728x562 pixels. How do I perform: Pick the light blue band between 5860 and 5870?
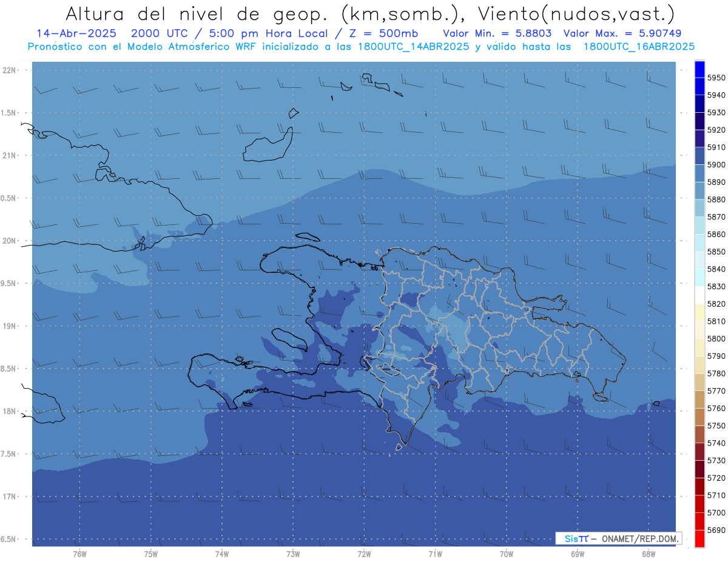pos(699,226)
